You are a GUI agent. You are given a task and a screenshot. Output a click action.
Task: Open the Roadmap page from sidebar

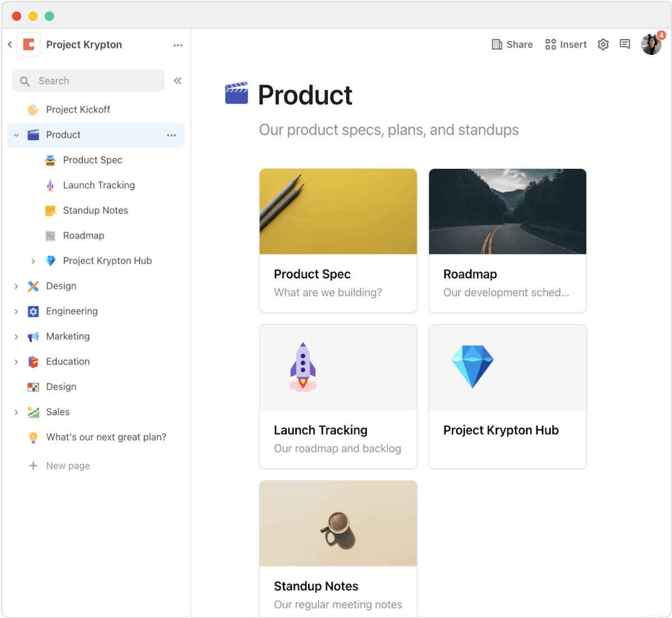click(83, 235)
